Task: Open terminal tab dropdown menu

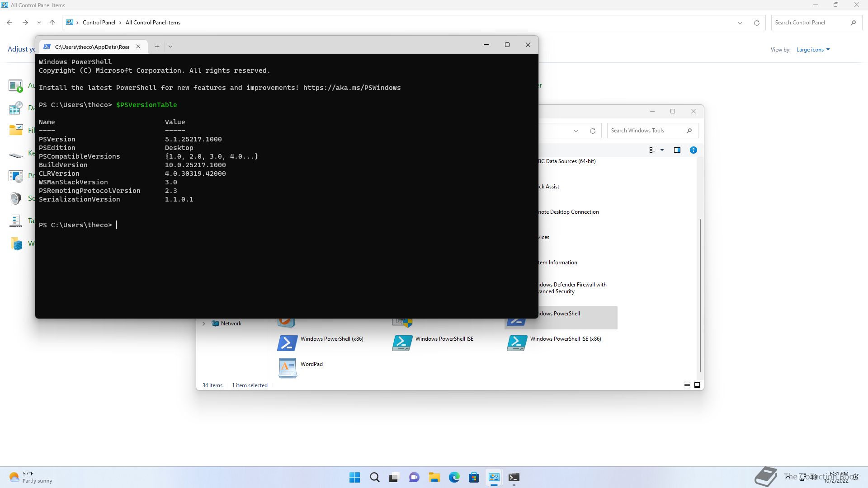Action: point(170,46)
